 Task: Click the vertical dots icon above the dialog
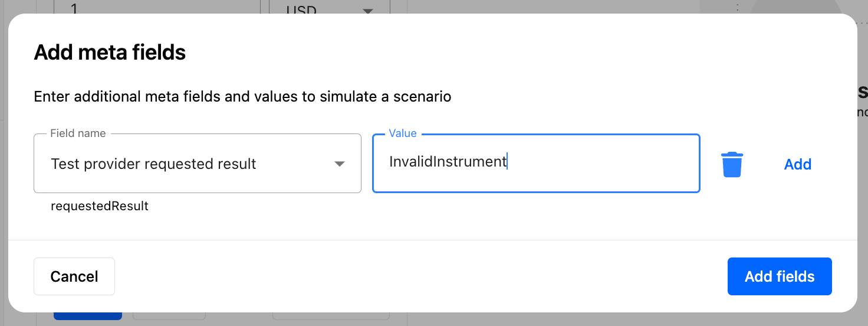point(737,7)
